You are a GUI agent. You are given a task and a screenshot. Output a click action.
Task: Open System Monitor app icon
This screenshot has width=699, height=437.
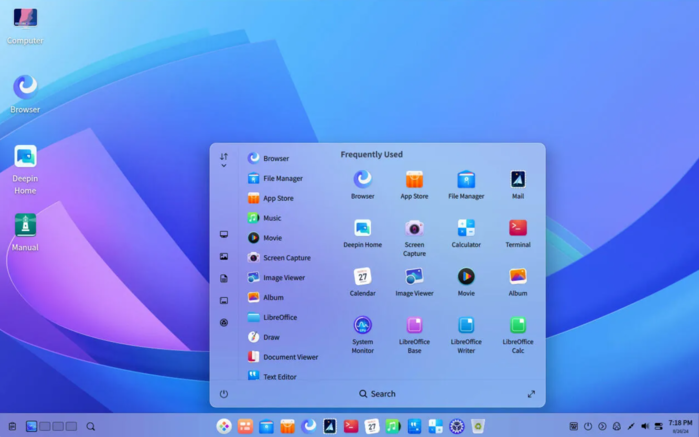click(362, 326)
